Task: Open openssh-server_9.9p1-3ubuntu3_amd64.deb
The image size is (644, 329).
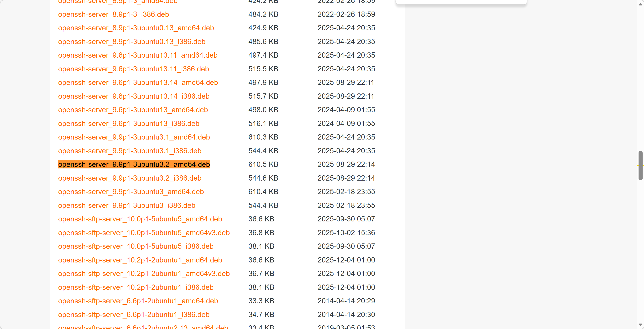Action: click(131, 191)
